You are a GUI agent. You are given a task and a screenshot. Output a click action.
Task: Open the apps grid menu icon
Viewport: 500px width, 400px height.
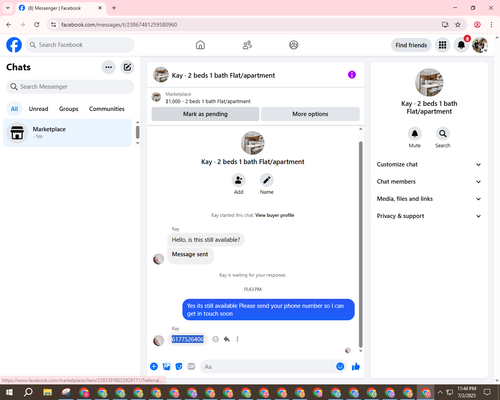[x=442, y=45]
